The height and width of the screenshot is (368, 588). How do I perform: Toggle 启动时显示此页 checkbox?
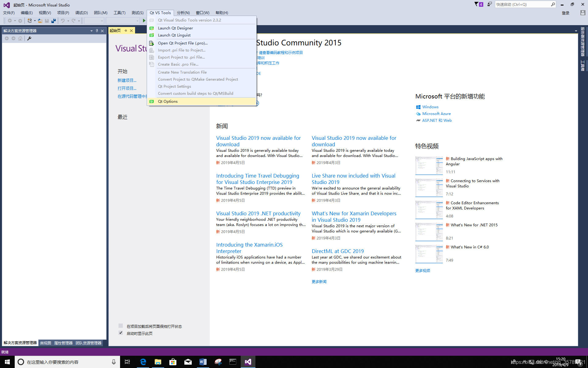121,333
